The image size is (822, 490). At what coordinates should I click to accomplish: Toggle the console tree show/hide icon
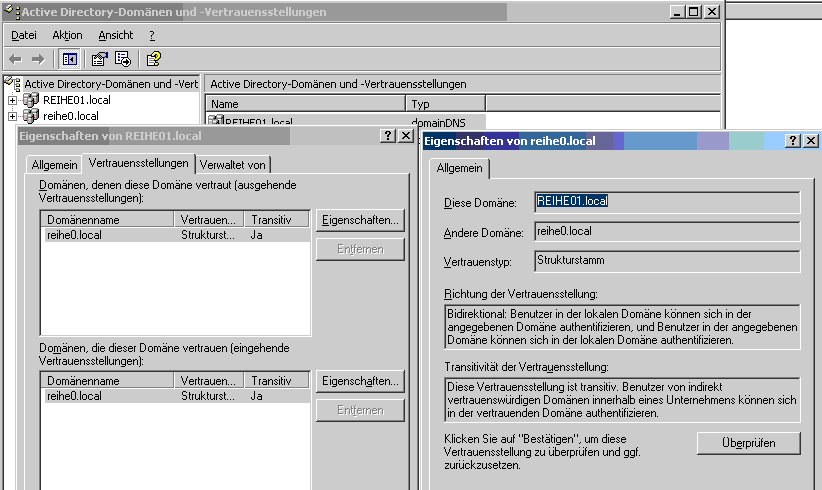coord(69,59)
